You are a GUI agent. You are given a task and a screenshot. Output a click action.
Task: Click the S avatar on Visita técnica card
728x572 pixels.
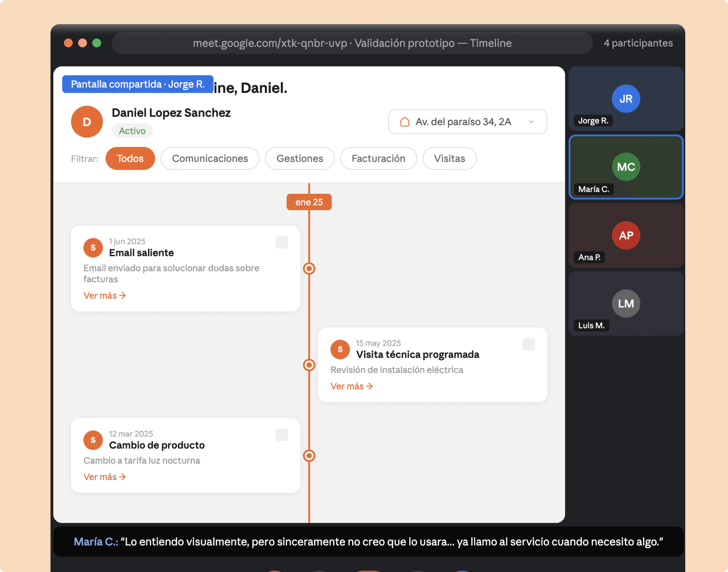point(340,349)
